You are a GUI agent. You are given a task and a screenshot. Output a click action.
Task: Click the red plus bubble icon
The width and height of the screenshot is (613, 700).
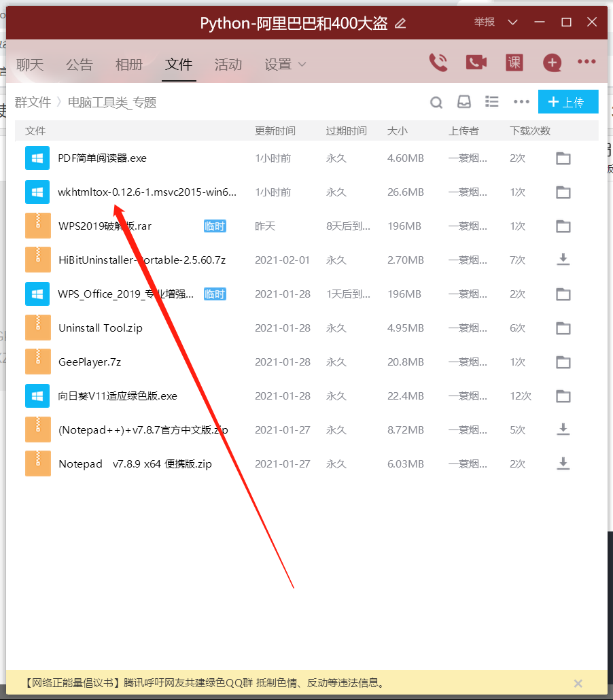[x=552, y=61]
